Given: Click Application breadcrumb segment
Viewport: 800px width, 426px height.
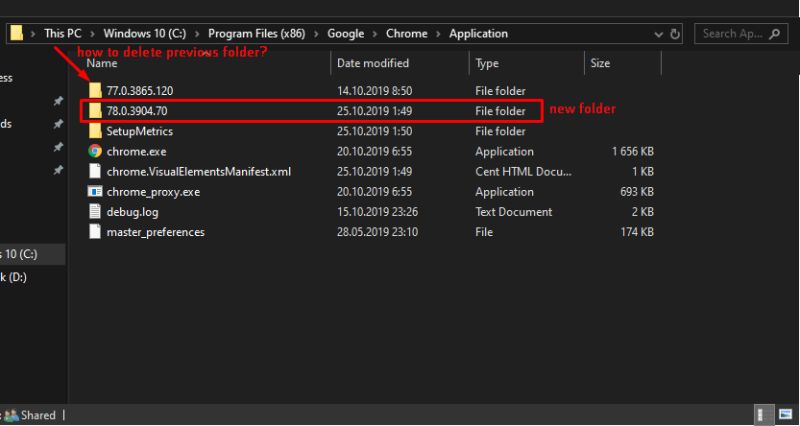Looking at the screenshot, I should tap(478, 34).
